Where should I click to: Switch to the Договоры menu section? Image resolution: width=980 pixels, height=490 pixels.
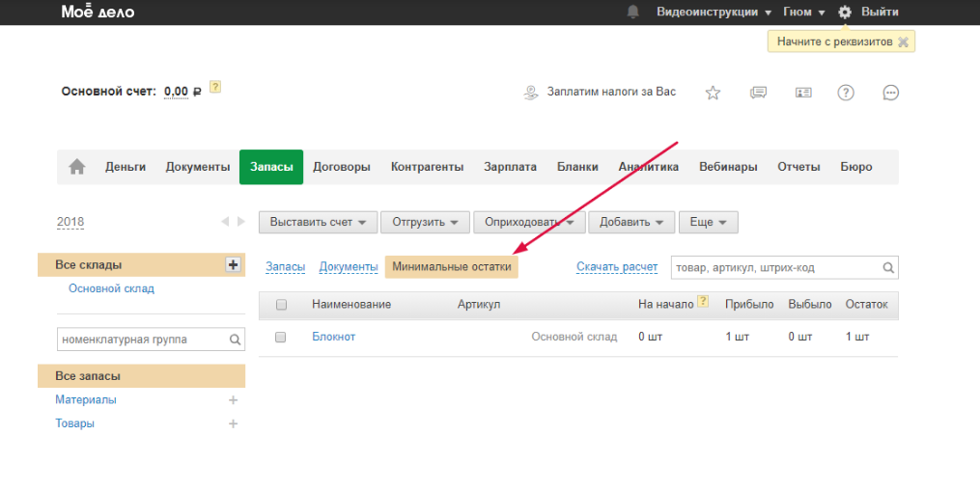(x=342, y=167)
